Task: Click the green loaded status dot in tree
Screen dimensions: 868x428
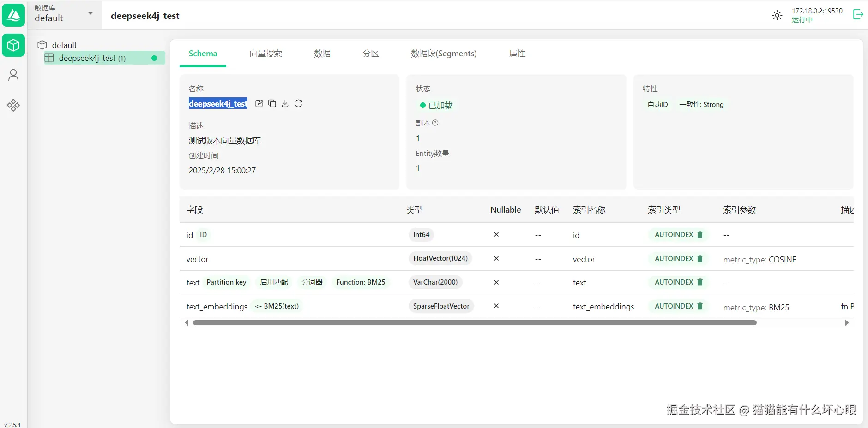Action: coord(154,58)
